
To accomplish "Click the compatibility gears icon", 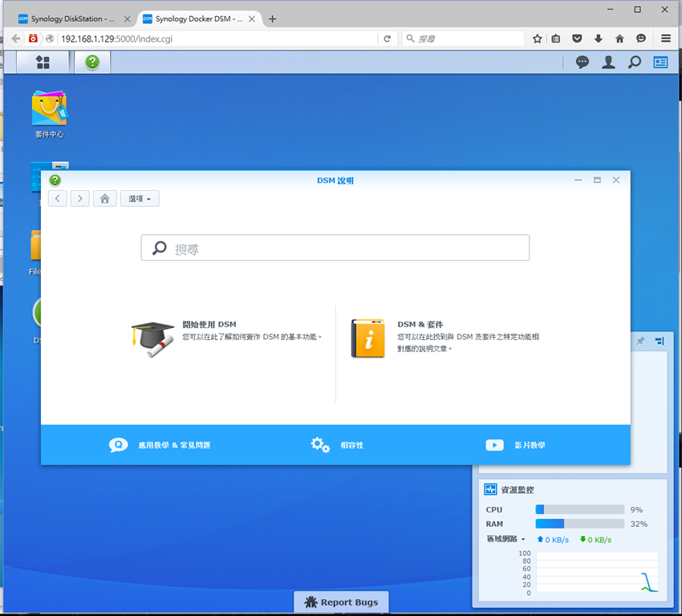I will 320,444.
